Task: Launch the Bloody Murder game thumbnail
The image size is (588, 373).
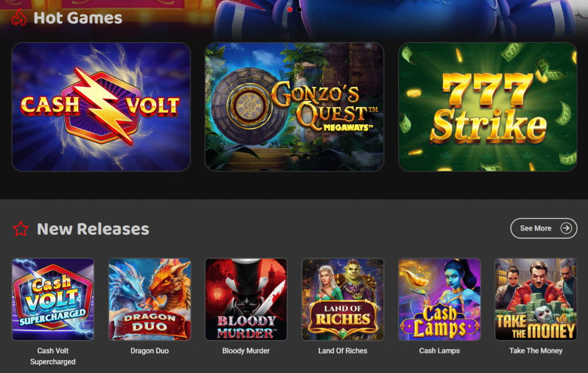Action: [x=246, y=299]
